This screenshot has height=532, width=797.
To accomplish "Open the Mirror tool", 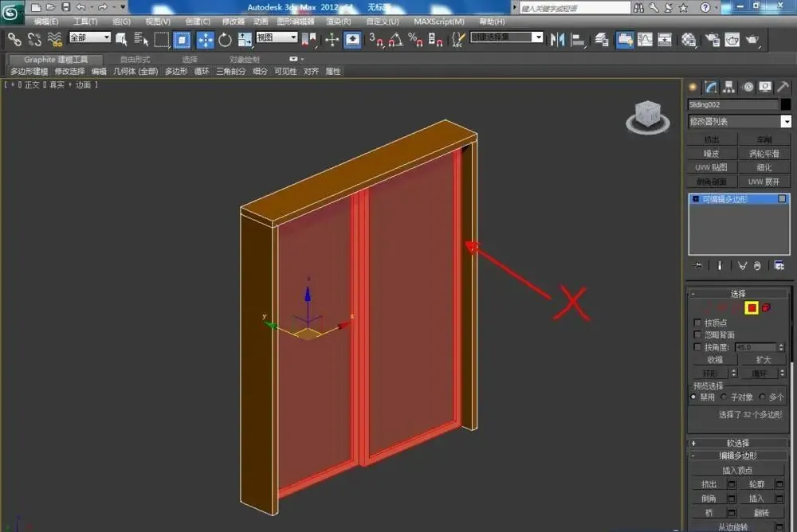I will coord(558,40).
